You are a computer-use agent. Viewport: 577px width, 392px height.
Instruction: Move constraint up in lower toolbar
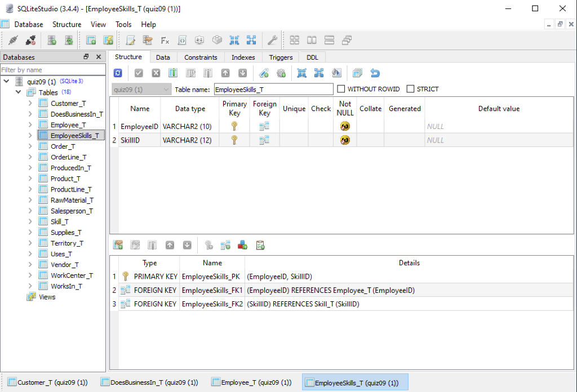click(x=170, y=245)
